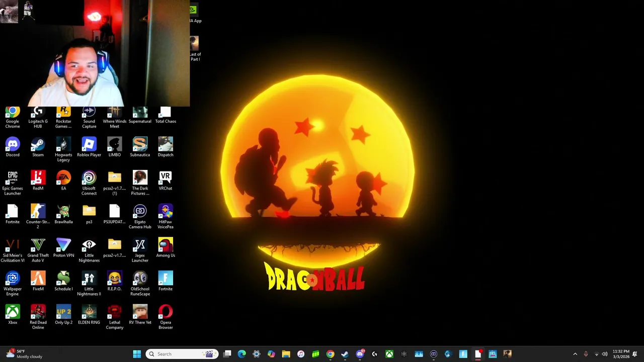
Task: Select the Red Dead Online desktop icon
Action: tap(38, 317)
